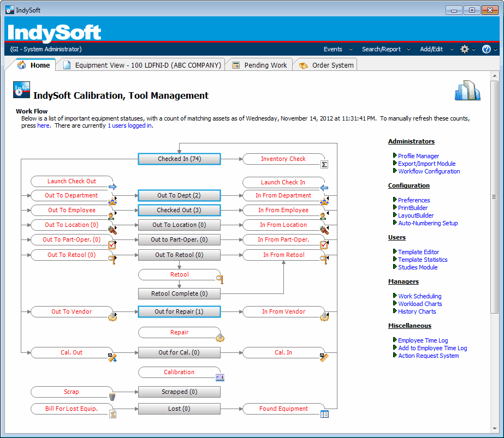Click the checklist icon on Out To Part-Oper.
The height and width of the screenshot is (438, 504).
pos(112,245)
